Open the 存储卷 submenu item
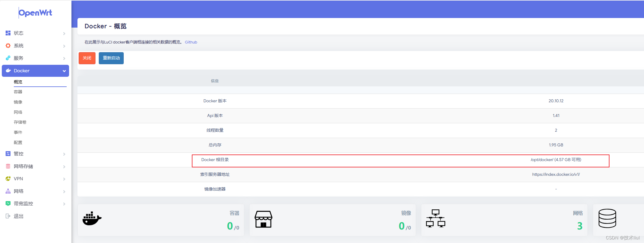The width and height of the screenshot is (644, 243). pyautogui.click(x=20, y=122)
